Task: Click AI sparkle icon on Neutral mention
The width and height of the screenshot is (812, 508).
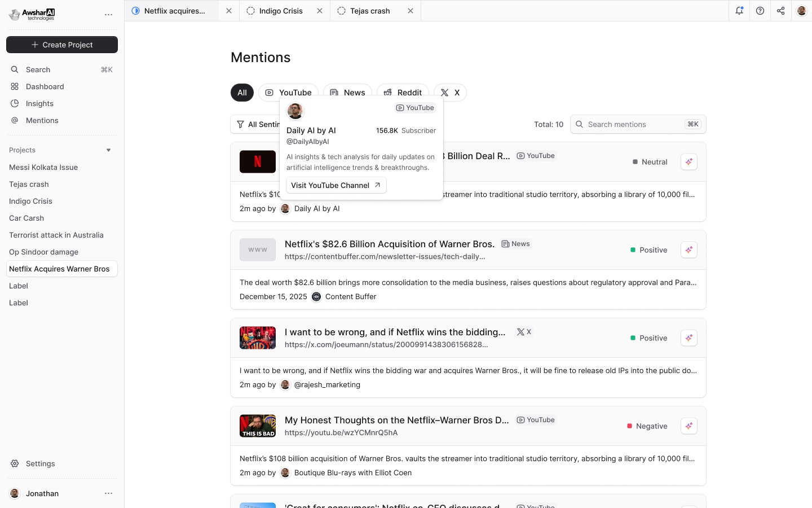Action: 689,162
